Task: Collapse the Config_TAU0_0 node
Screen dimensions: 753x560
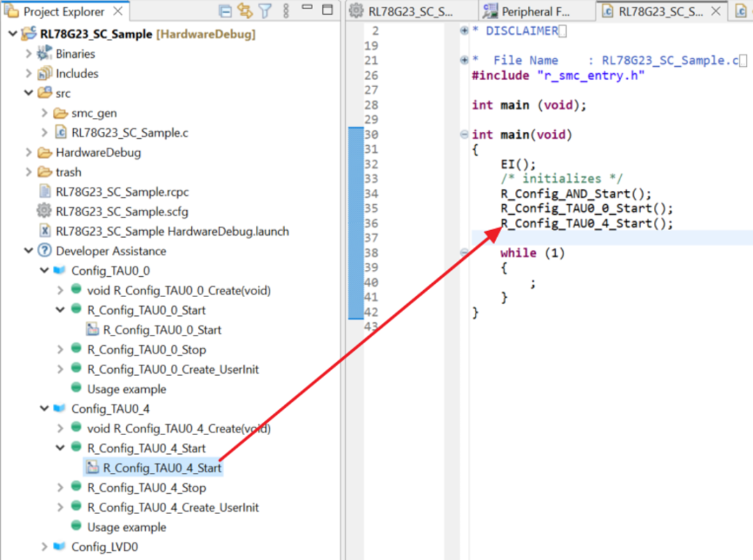Action: coord(44,271)
